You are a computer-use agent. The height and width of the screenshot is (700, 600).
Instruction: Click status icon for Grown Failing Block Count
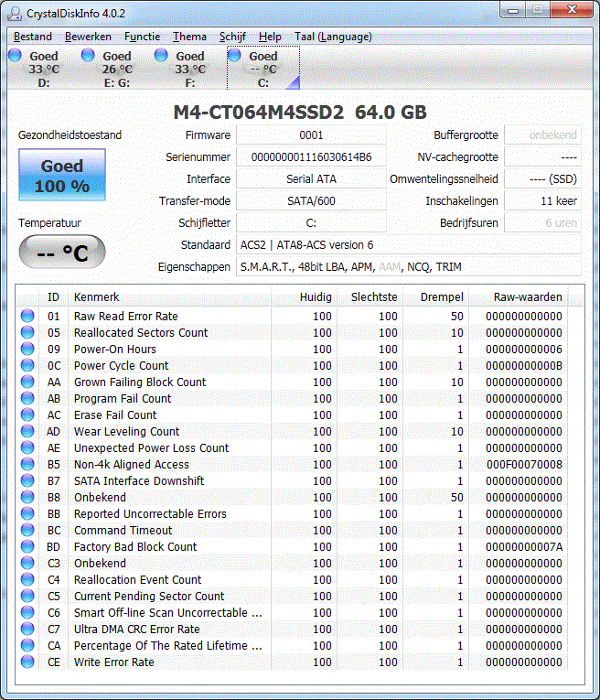[x=27, y=382]
